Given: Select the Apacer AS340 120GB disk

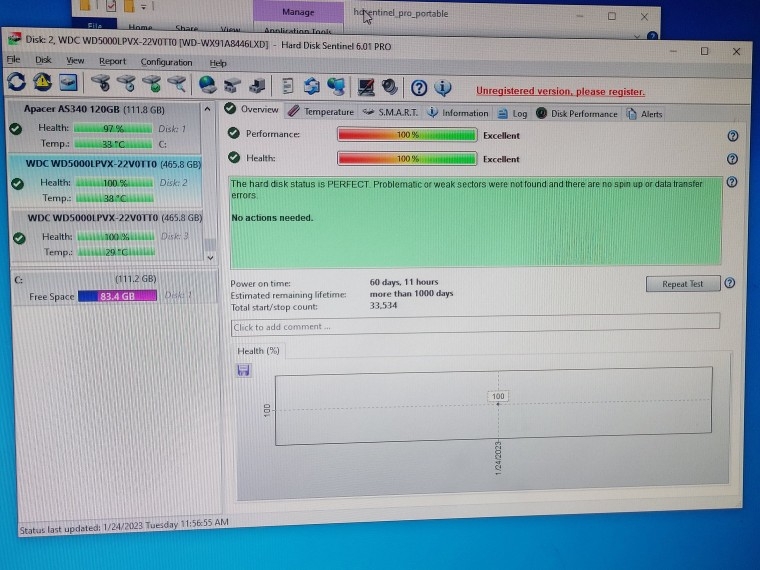Looking at the screenshot, I should pos(104,127).
